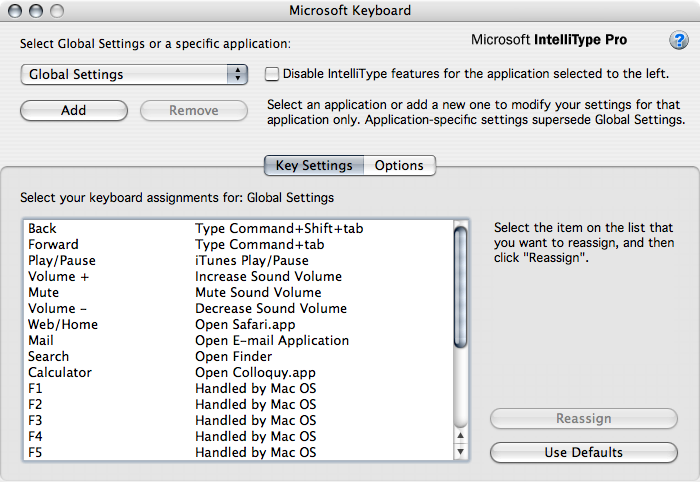Click the Use Defaults button

pos(583,453)
